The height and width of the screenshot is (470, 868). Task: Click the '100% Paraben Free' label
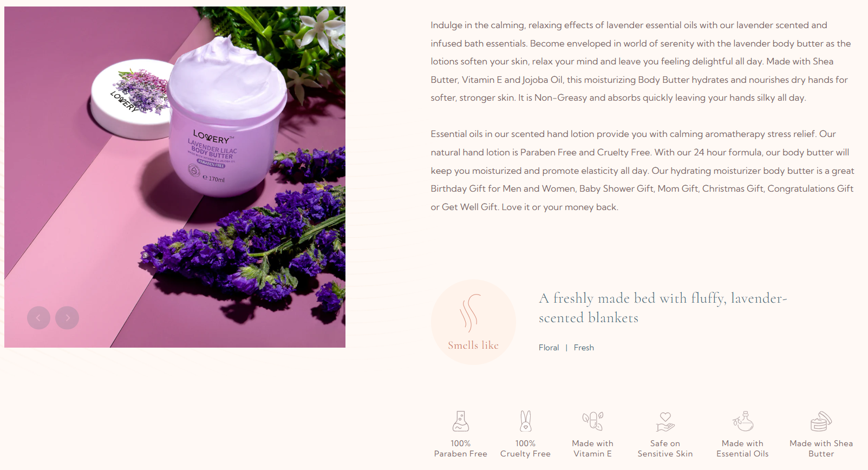point(460,448)
